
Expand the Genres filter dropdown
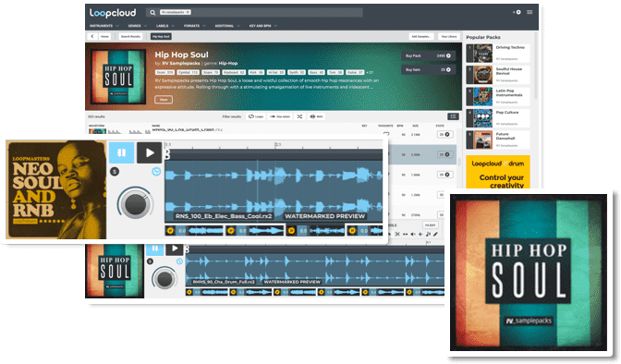137,26
